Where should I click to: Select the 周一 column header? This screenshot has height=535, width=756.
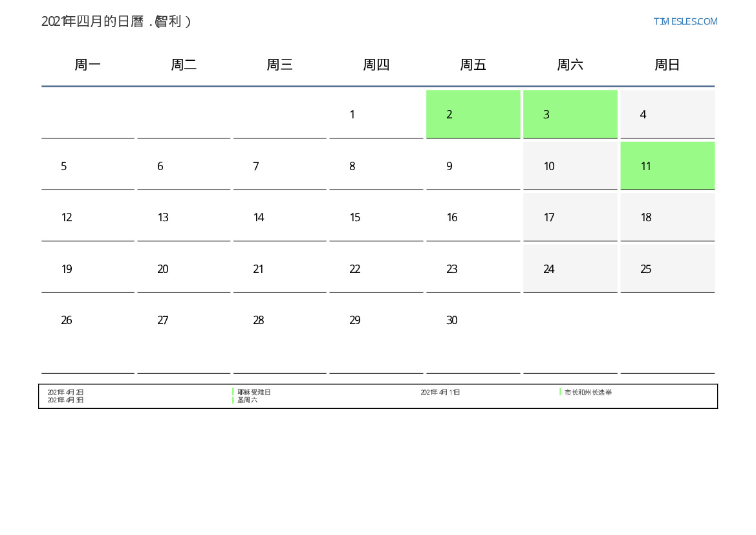pyautogui.click(x=87, y=65)
